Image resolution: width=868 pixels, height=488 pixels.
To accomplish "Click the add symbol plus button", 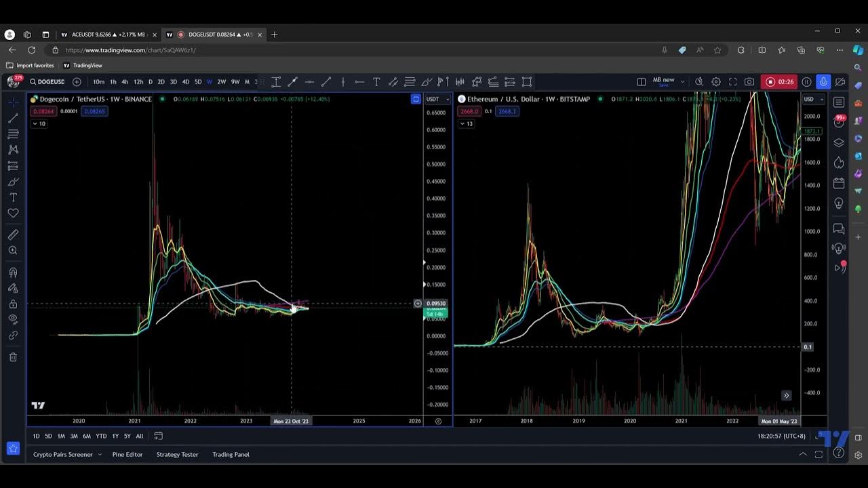I will (77, 82).
